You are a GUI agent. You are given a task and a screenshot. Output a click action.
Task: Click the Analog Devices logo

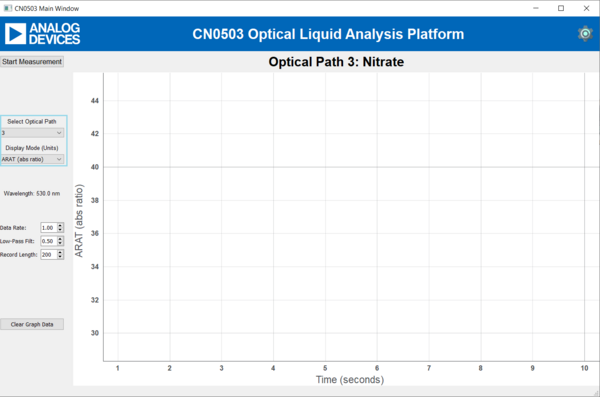point(42,34)
